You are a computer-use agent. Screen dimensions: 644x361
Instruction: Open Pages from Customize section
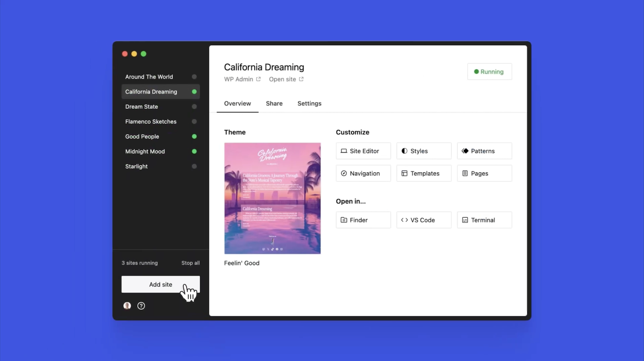(484, 173)
